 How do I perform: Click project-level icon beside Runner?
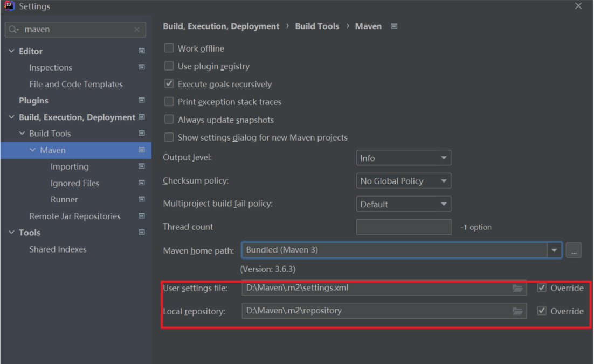click(142, 199)
